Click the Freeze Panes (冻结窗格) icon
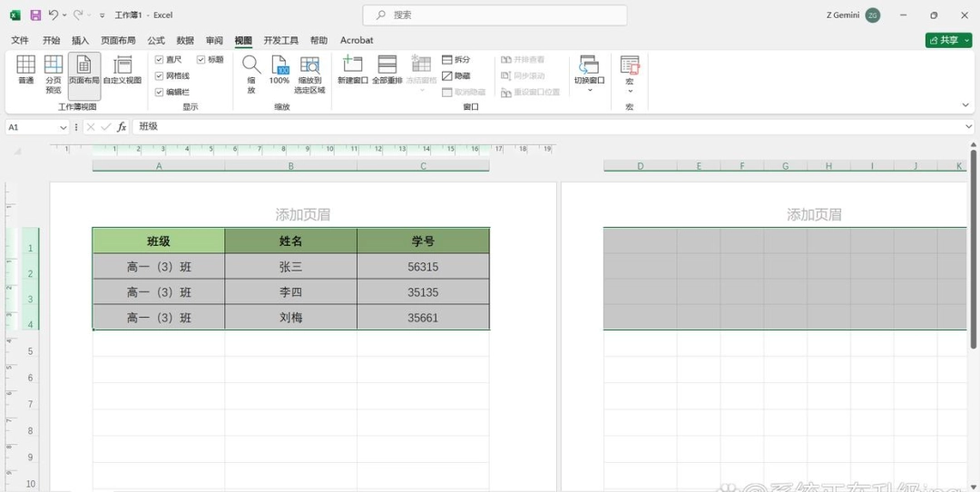 pyautogui.click(x=421, y=64)
